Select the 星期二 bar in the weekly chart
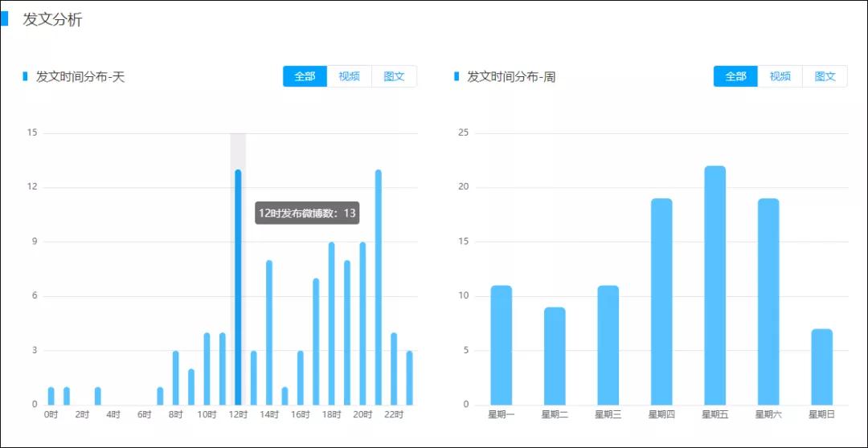The height and width of the screenshot is (448, 868). (555, 356)
